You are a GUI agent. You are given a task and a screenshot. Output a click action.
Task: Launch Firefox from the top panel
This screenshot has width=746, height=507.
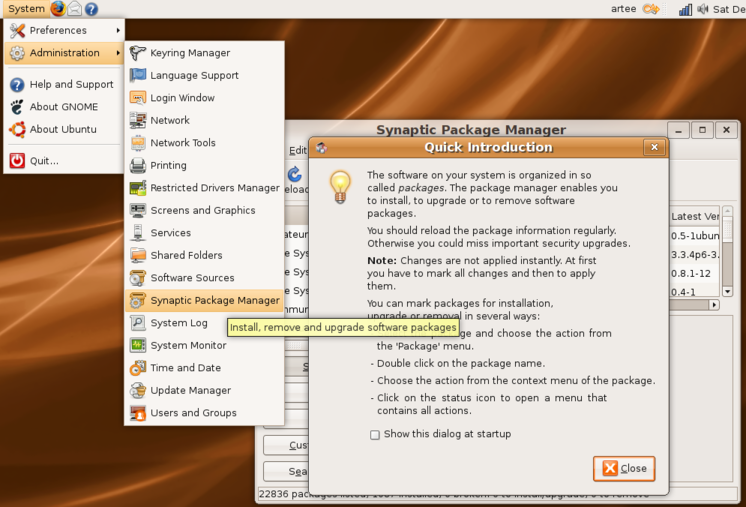coord(58,9)
